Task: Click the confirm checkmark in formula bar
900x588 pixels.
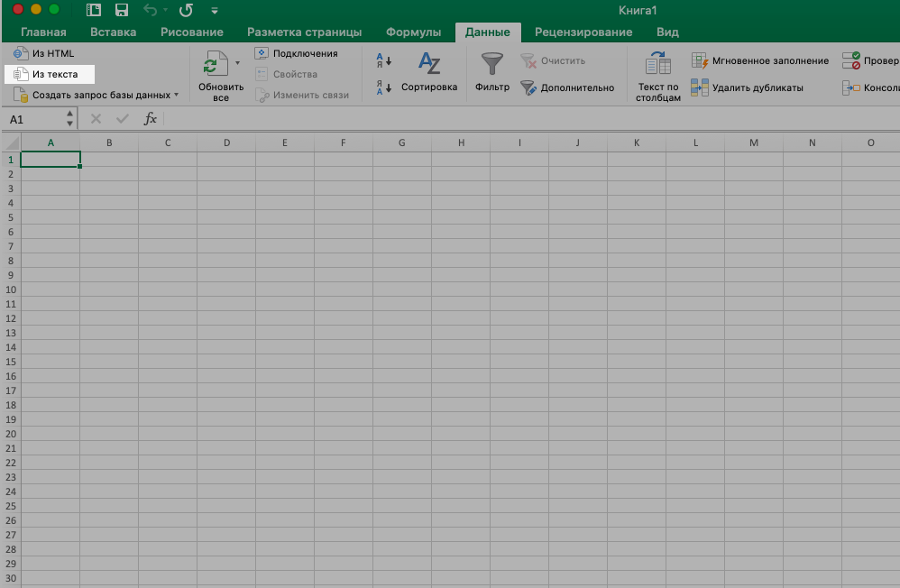Action: tap(123, 119)
